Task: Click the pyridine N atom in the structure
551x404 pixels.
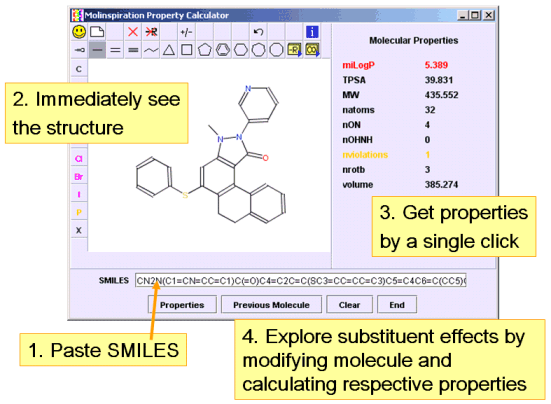Action: pyautogui.click(x=248, y=89)
